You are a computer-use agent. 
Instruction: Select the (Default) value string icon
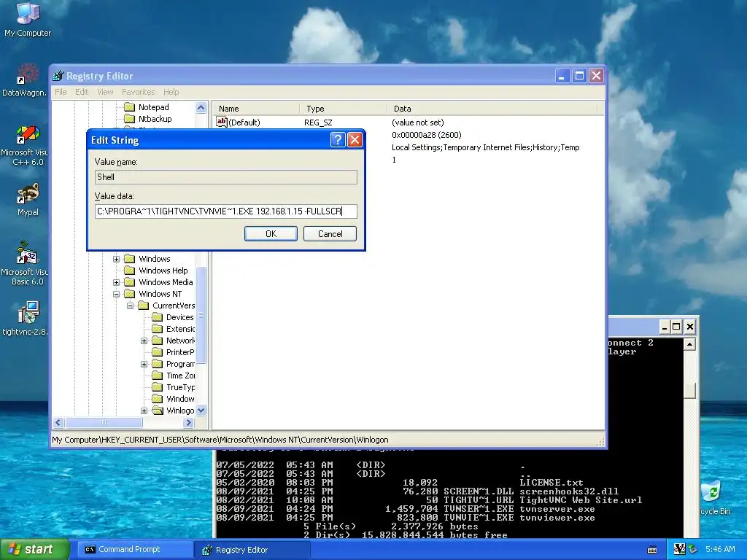[x=222, y=122]
